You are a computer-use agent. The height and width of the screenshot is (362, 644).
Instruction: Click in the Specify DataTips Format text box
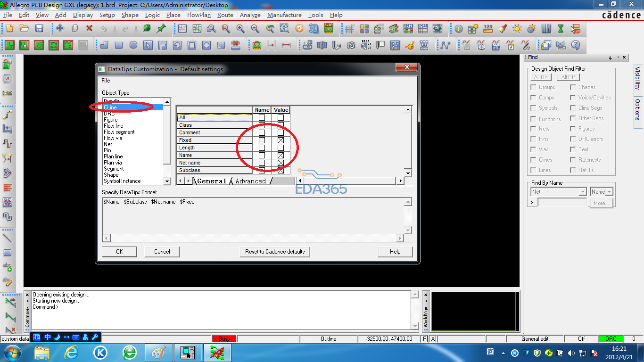pyautogui.click(x=253, y=215)
